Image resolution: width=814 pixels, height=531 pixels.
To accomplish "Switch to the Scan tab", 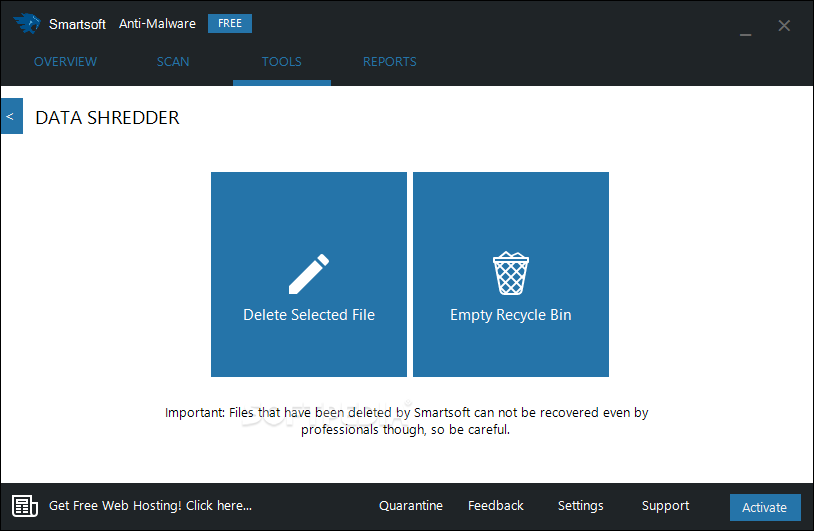I will click(x=173, y=62).
